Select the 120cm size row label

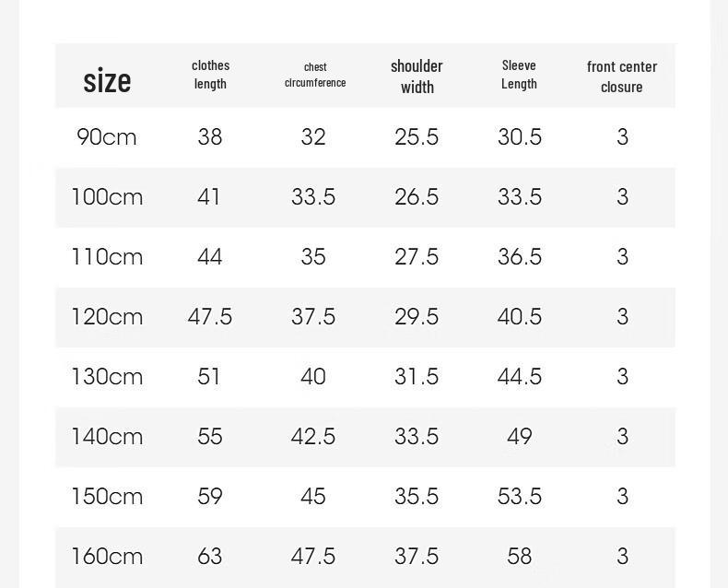[x=107, y=317]
